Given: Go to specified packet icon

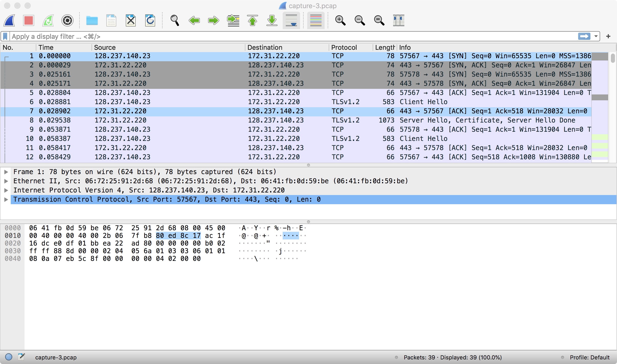Looking at the screenshot, I should (x=233, y=20).
